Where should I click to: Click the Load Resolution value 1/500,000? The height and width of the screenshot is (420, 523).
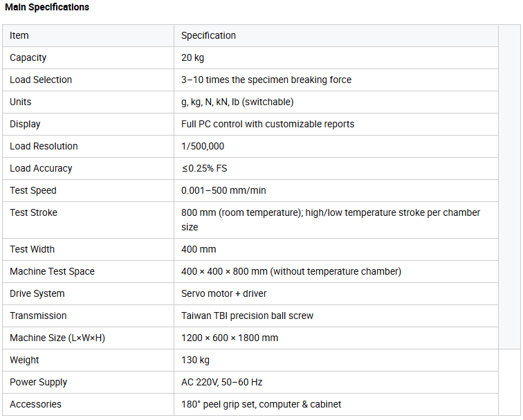[x=203, y=146]
